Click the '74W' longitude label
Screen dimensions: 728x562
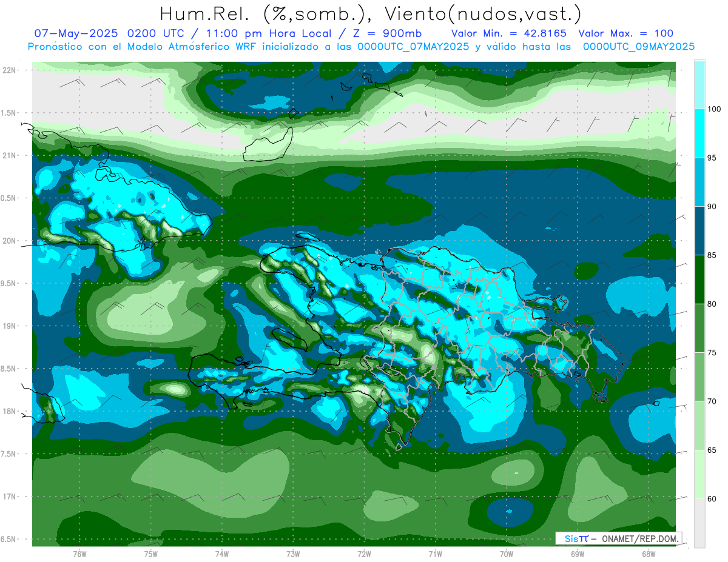(x=222, y=554)
